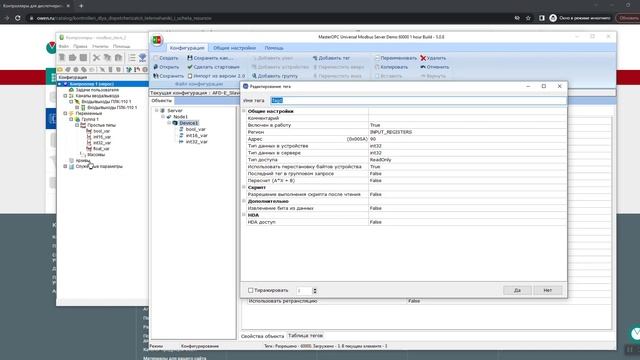Click the Сделать стартовым checkmark icon
The image size is (640, 360).
click(x=190, y=67)
